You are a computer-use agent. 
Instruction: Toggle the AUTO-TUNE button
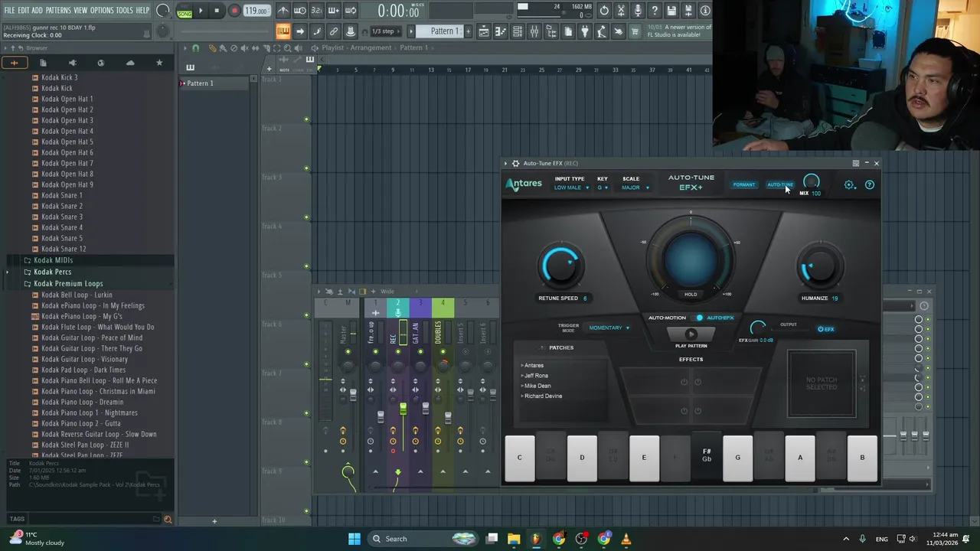pos(779,184)
